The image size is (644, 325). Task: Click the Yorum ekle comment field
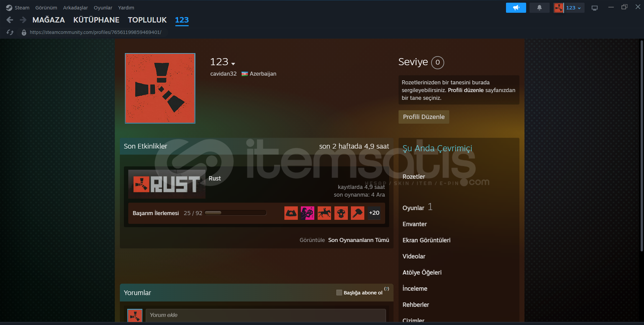265,315
